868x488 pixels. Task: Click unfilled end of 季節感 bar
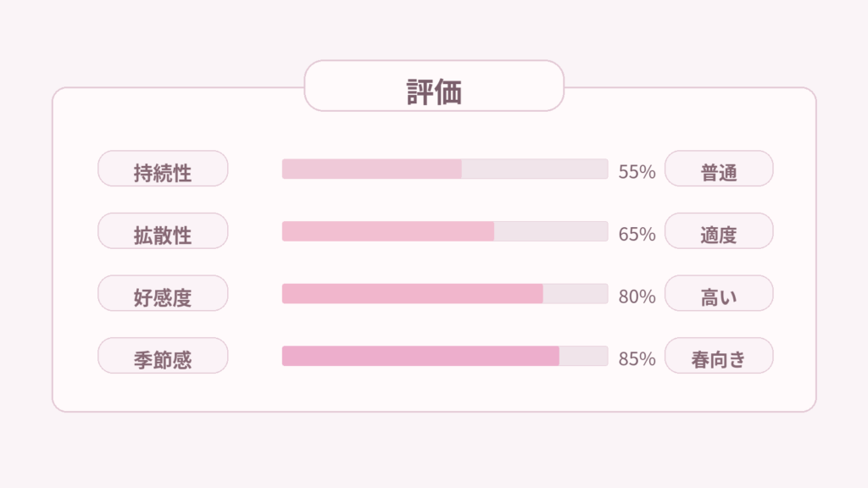tap(583, 356)
